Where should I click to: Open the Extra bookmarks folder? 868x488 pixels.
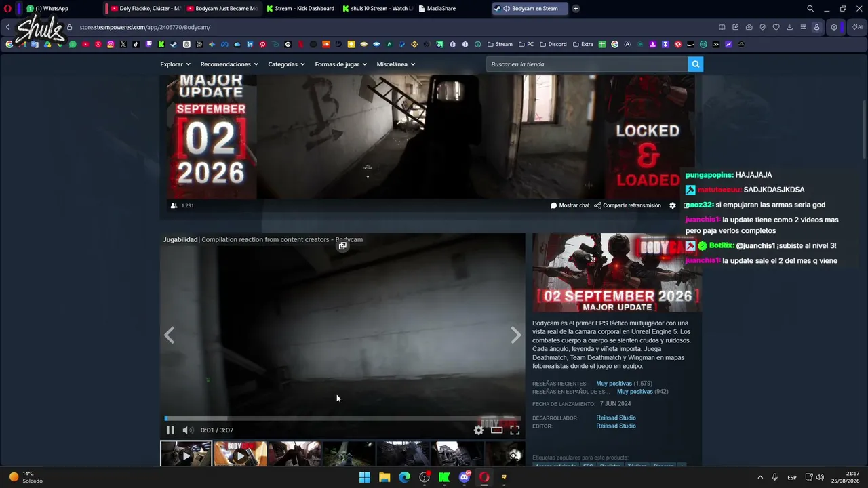click(583, 44)
